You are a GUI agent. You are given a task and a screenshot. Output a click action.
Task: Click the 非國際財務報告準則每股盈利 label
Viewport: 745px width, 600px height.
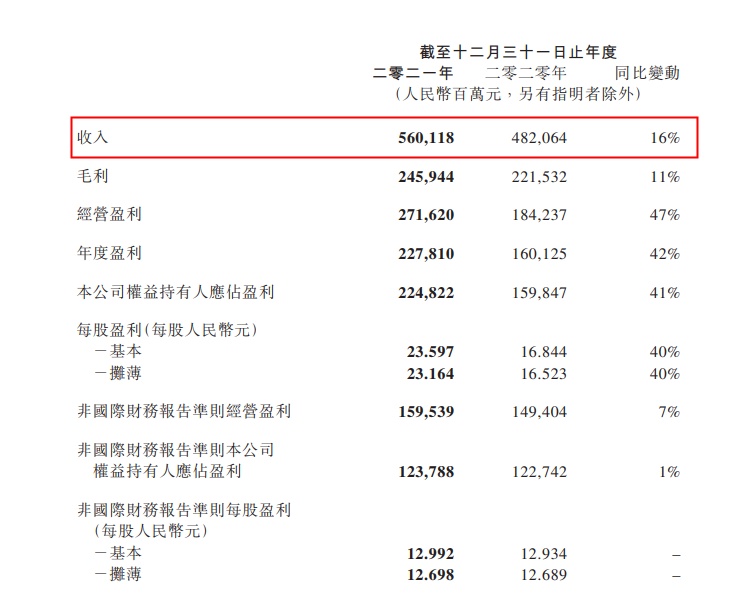[x=184, y=510]
